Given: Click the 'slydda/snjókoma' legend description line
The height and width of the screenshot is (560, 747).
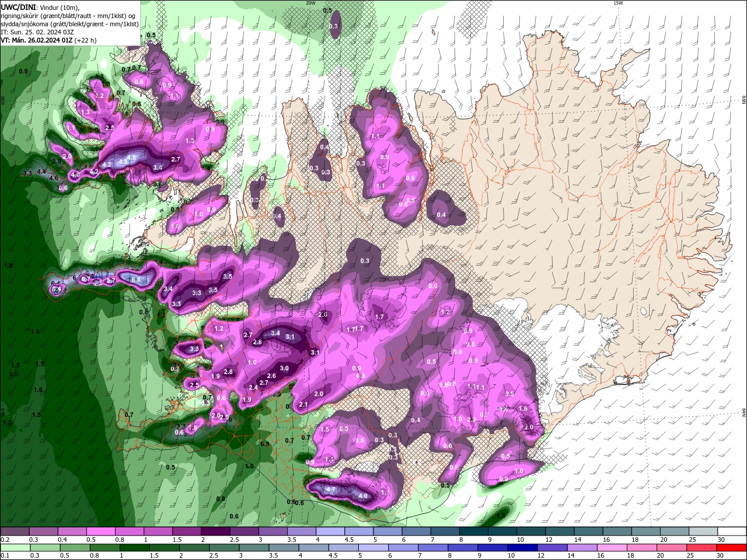Looking at the screenshot, I should pos(69,24).
